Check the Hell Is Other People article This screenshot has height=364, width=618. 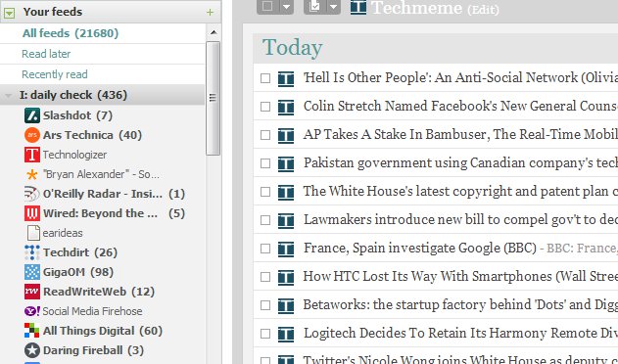click(x=265, y=78)
